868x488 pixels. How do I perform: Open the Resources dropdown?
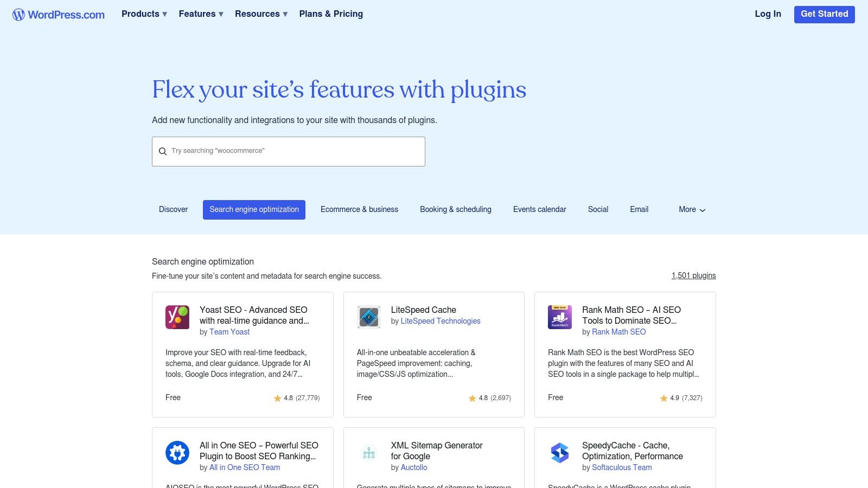pos(261,14)
